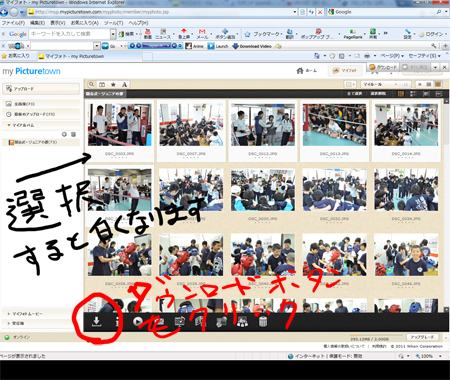Image resolution: width=450 pixels, height=380 pixels.
Task: Click the star favorites filter icon
Action: [x=113, y=84]
